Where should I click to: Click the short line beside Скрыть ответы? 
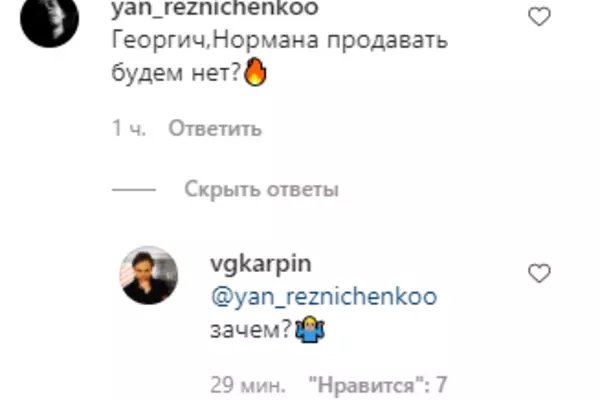(134, 189)
